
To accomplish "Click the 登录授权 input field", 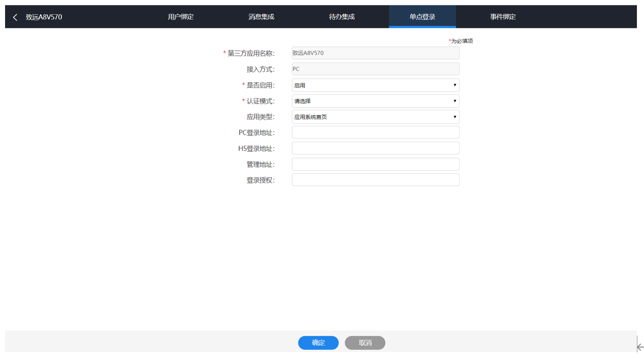I will [376, 180].
